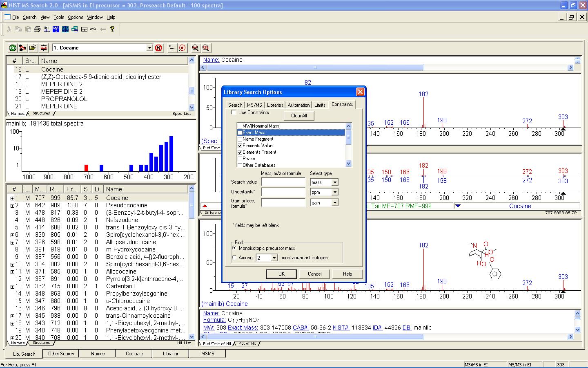
Task: Click the crossed-out H hydrogen icon
Action: click(x=159, y=48)
